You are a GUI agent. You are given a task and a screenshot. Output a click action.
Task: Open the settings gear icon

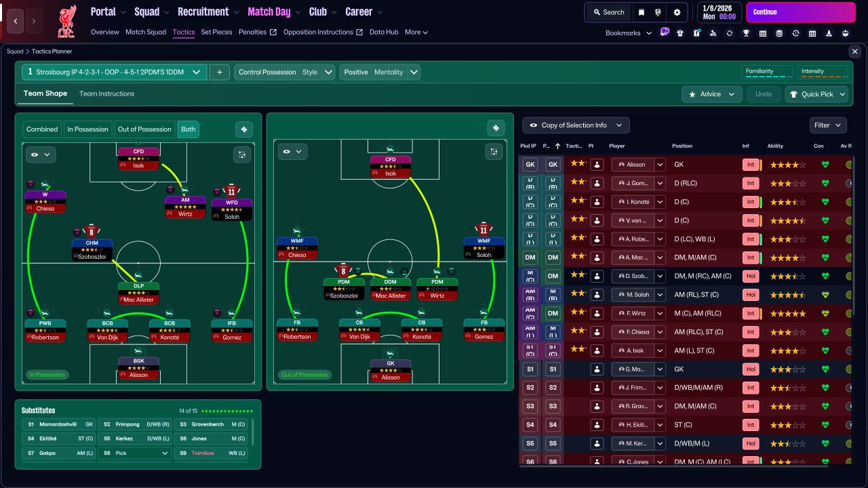[x=677, y=12]
